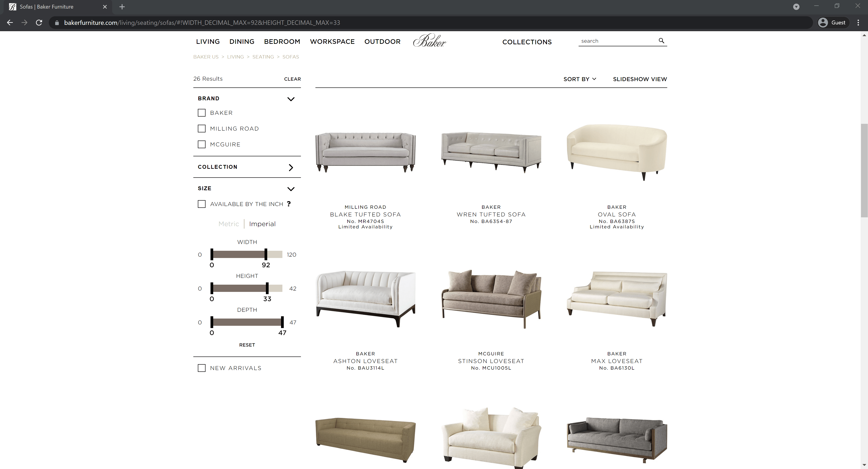The image size is (868, 469).
Task: Enable Available by the Inch checkbox
Action: [x=201, y=204]
